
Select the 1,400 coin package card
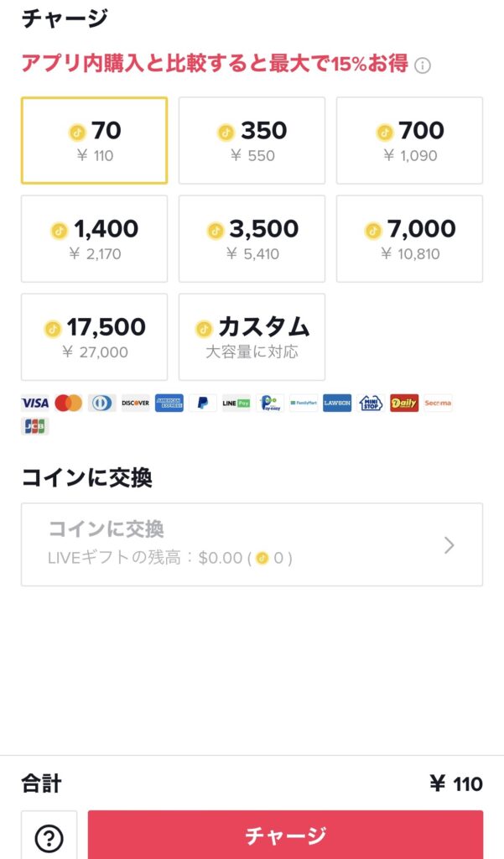[x=94, y=238]
